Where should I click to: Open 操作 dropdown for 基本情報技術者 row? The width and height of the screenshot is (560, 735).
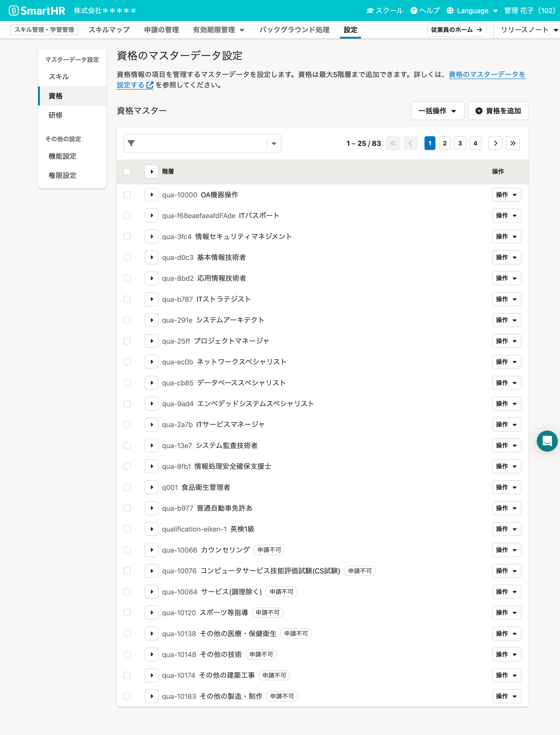pos(506,258)
